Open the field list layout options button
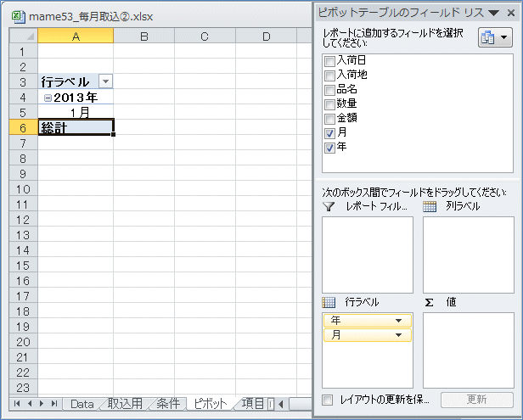523x420 pixels. [495, 37]
